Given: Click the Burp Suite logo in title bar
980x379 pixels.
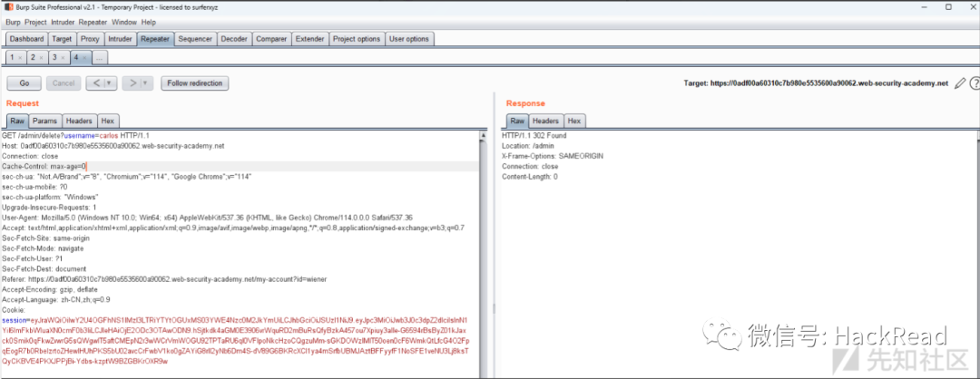Looking at the screenshot, I should click(9, 7).
